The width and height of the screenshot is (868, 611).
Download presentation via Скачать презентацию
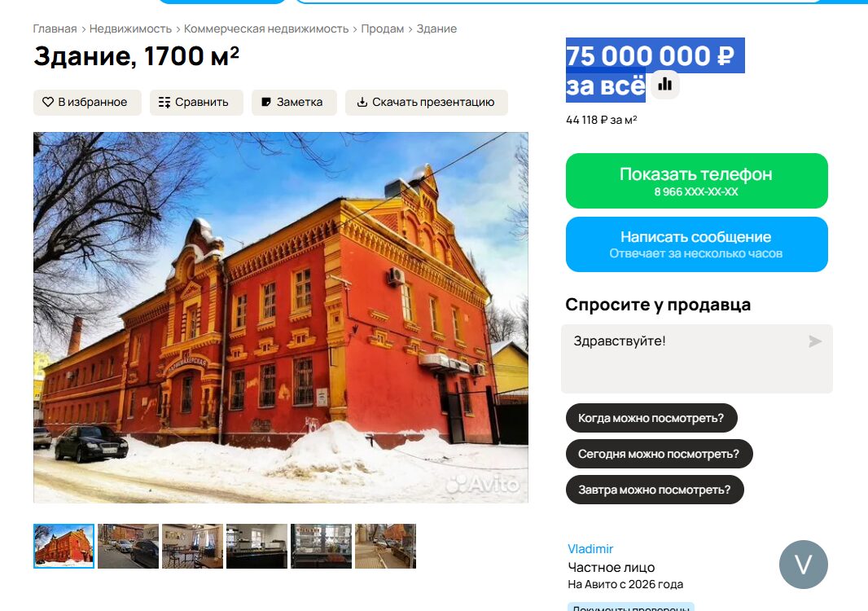[426, 103]
